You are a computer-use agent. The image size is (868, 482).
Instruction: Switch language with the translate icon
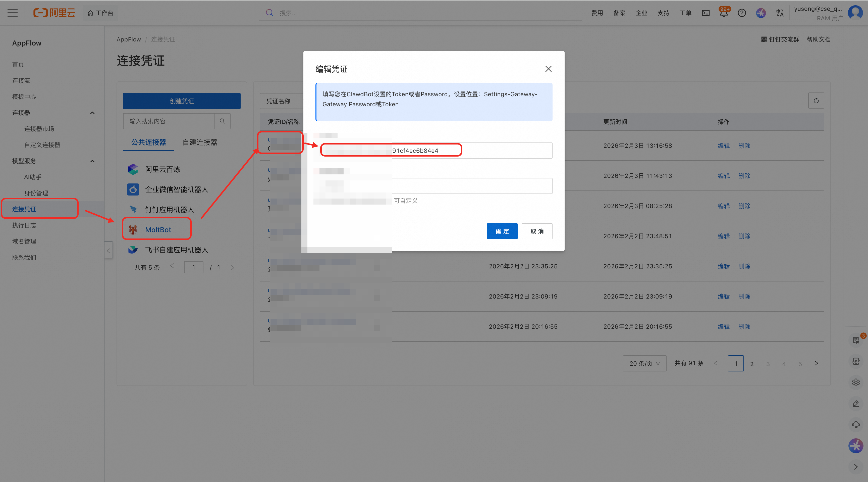[x=780, y=13]
